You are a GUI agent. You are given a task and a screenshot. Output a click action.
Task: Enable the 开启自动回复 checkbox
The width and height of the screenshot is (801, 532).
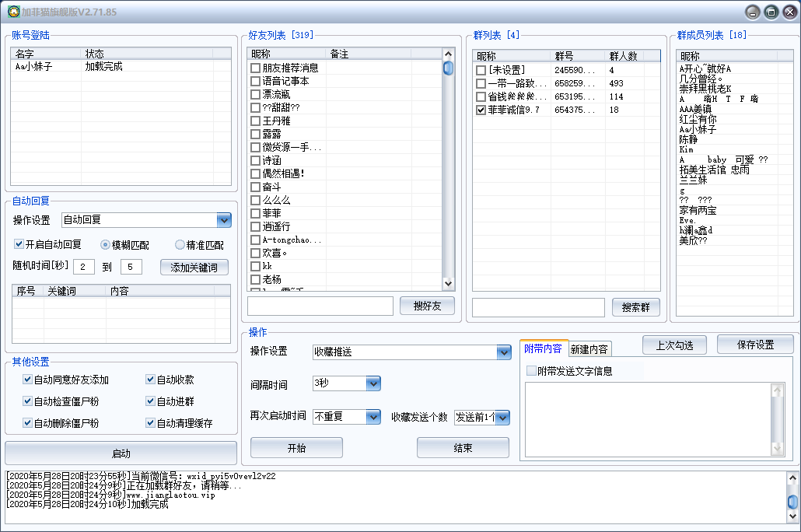point(19,244)
